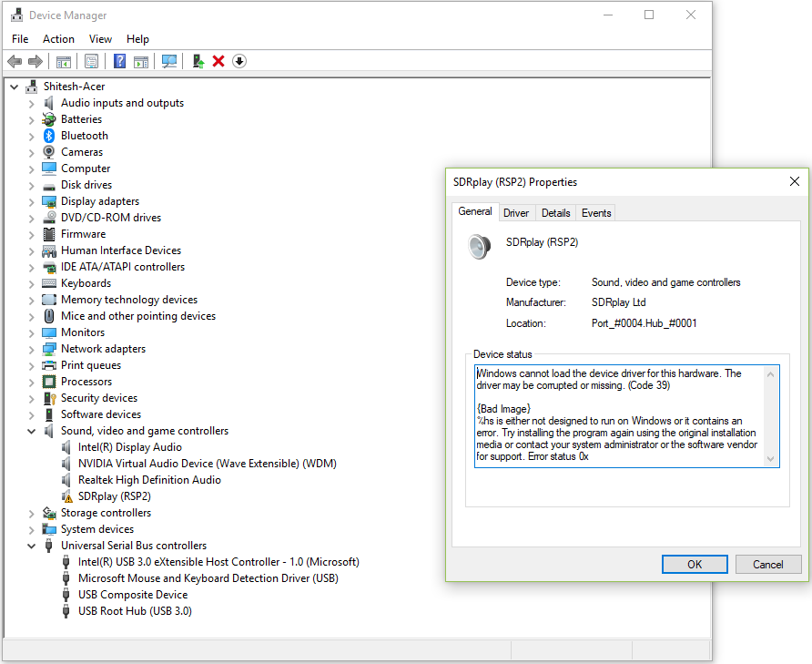Click the Network adapters icon
The width and height of the screenshot is (812, 664).
coord(49,349)
